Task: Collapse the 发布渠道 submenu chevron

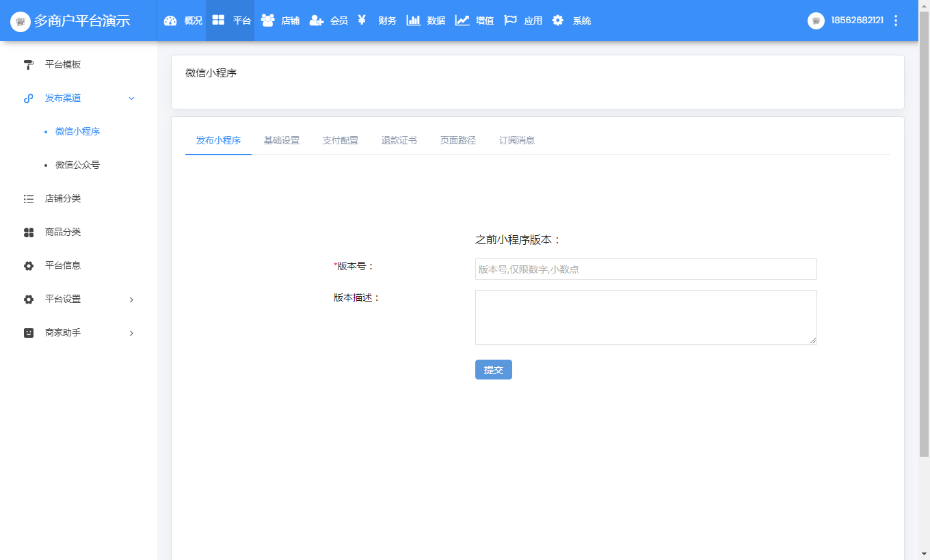Action: coord(132,98)
